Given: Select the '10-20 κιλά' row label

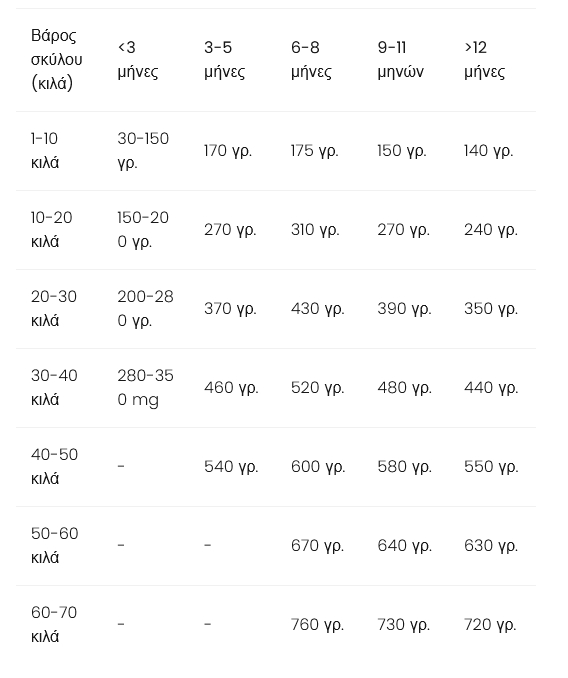Looking at the screenshot, I should pos(51,230).
